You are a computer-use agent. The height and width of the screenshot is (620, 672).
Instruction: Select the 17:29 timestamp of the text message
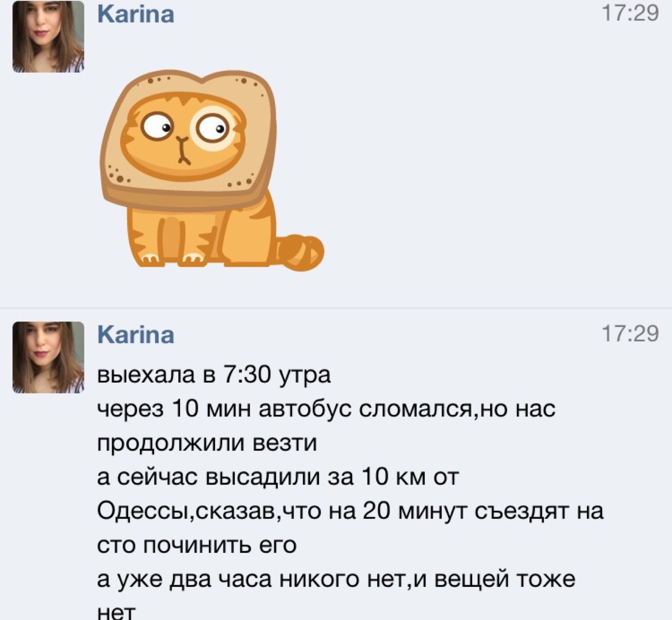click(x=631, y=334)
